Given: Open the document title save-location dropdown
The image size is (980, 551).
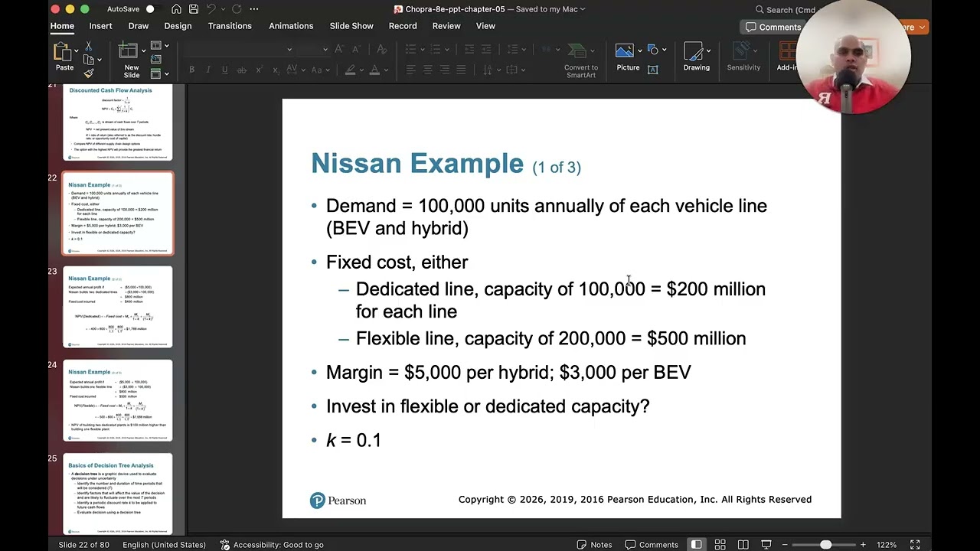Looking at the screenshot, I should (583, 9).
